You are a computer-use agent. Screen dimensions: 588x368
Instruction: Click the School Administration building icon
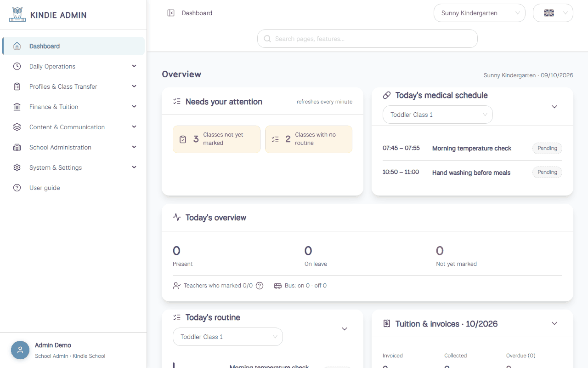pos(17,147)
